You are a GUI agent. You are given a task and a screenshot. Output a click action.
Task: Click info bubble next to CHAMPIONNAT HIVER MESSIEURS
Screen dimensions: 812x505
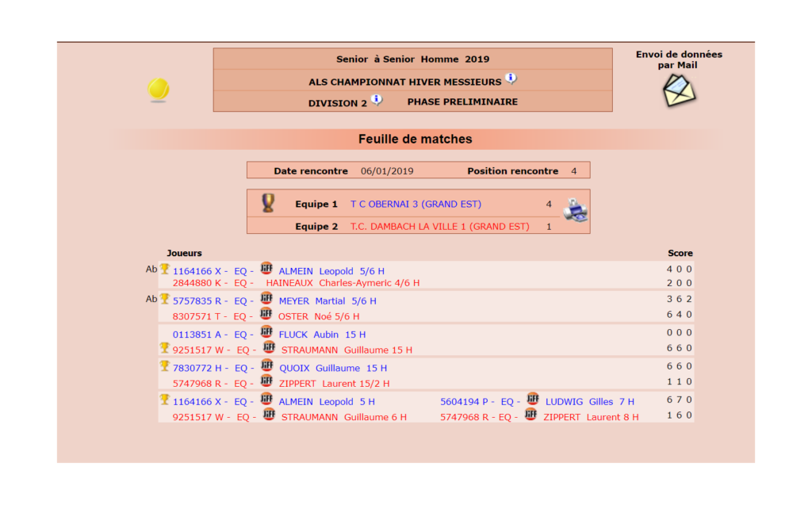click(x=511, y=78)
